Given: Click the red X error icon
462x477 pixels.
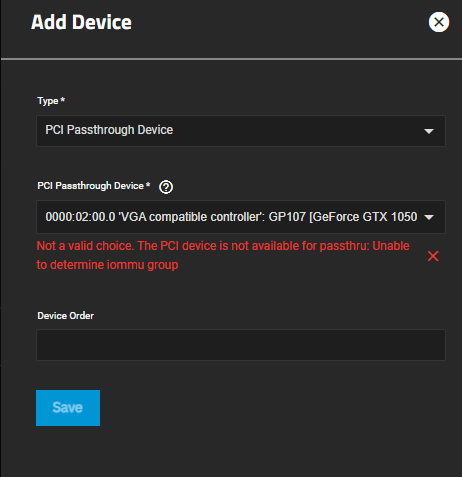Looking at the screenshot, I should click(x=433, y=256).
